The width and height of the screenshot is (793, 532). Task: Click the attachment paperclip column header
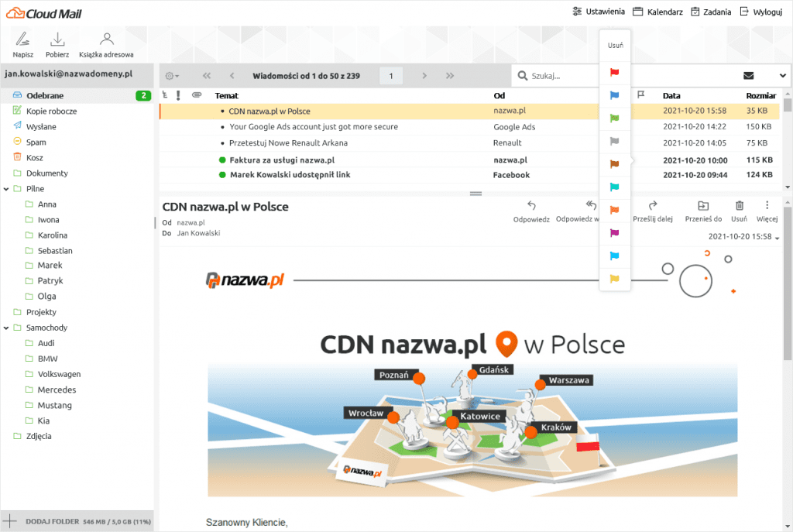tap(197, 94)
